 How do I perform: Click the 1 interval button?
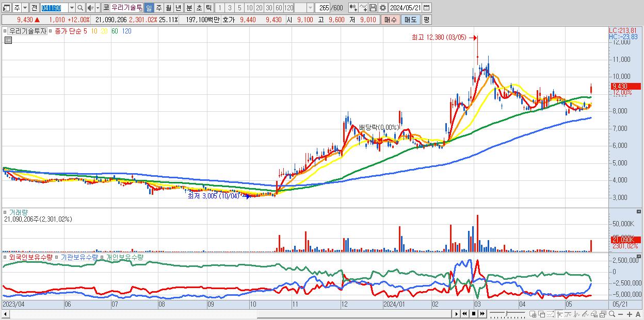220,8
